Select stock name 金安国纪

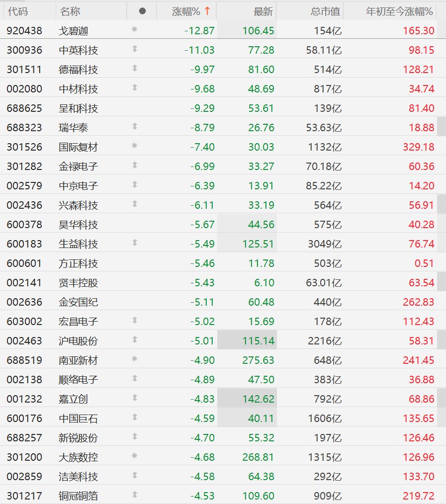[x=78, y=302]
